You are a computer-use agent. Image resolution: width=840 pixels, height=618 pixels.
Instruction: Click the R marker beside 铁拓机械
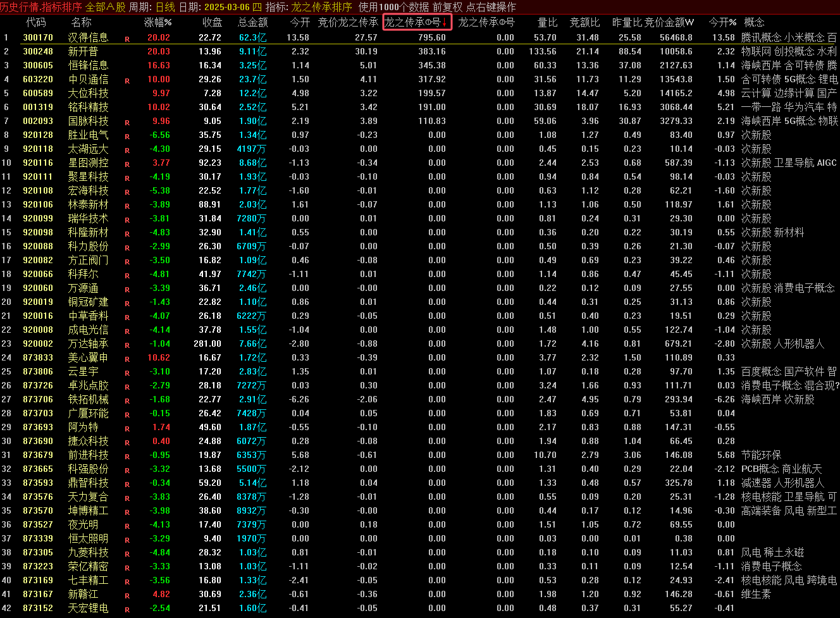pos(127,401)
